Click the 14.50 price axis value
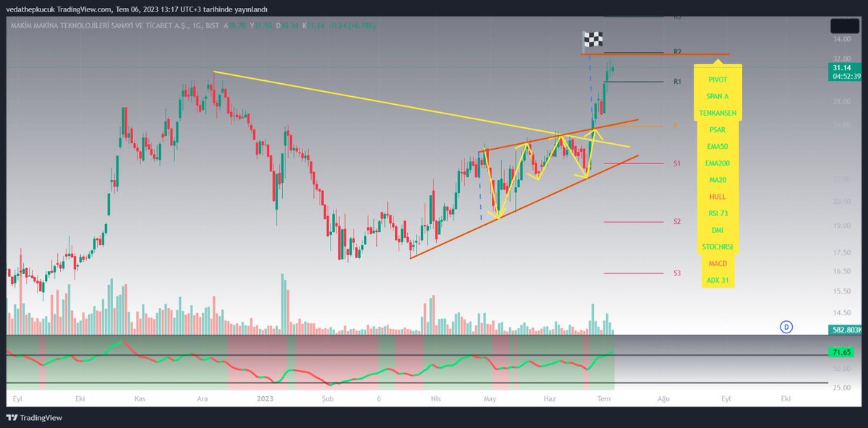 [841, 312]
